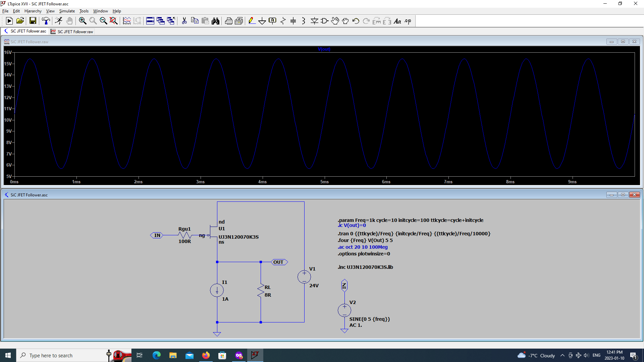Click the 24V value of V1
Image resolution: width=644 pixels, height=362 pixels.
(x=314, y=286)
